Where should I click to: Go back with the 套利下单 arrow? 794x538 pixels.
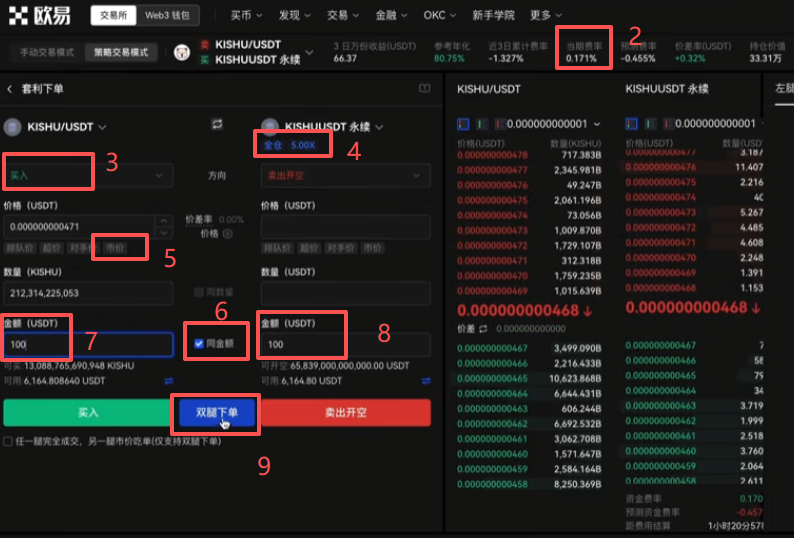[10, 89]
